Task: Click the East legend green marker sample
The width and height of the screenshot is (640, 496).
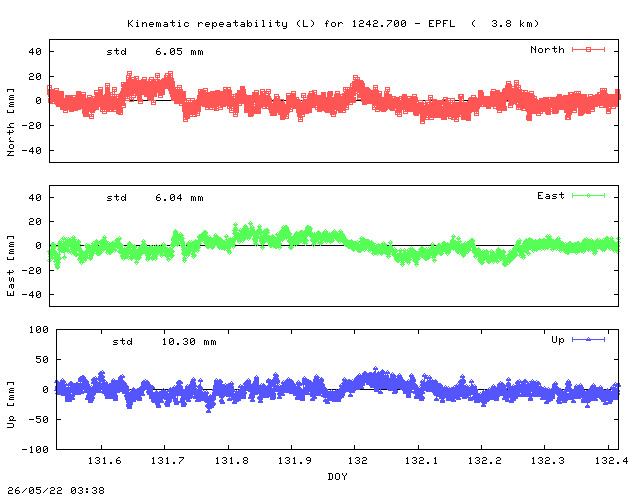Action: pyautogui.click(x=588, y=196)
